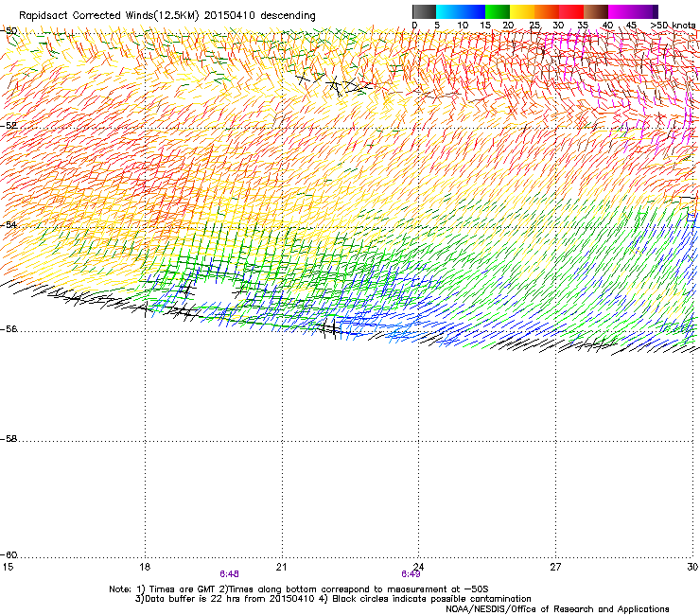Click the '20150410 descending' text in title

(260, 16)
